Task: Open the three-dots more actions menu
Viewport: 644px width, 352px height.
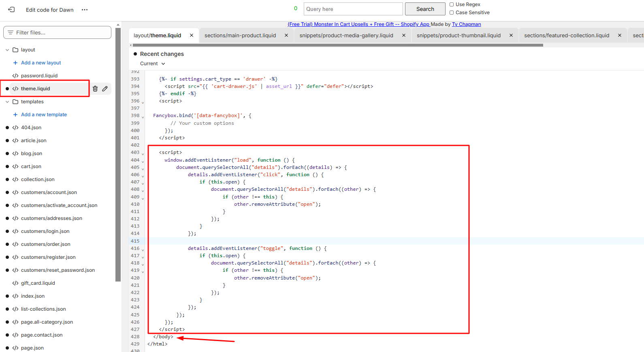Action: (85, 10)
